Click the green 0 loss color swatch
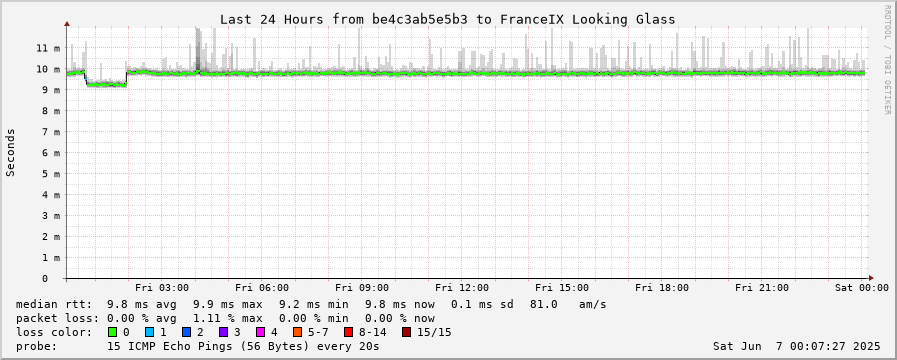 [112, 332]
